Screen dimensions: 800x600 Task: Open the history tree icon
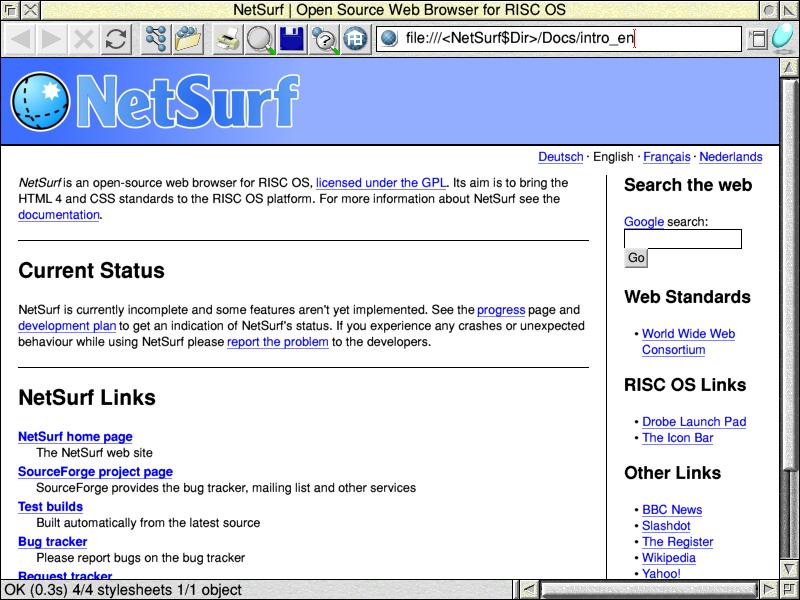point(155,39)
